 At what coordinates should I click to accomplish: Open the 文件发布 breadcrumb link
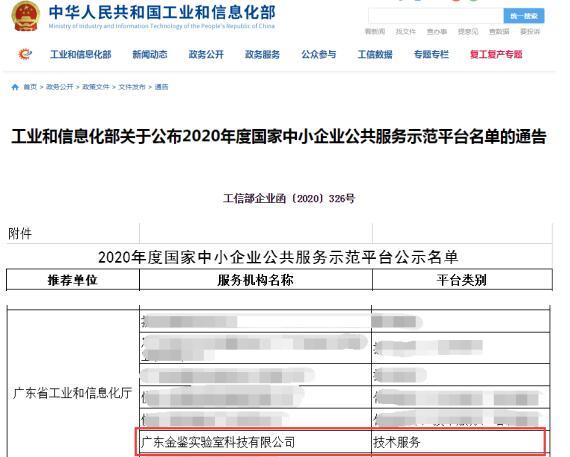pos(132,87)
